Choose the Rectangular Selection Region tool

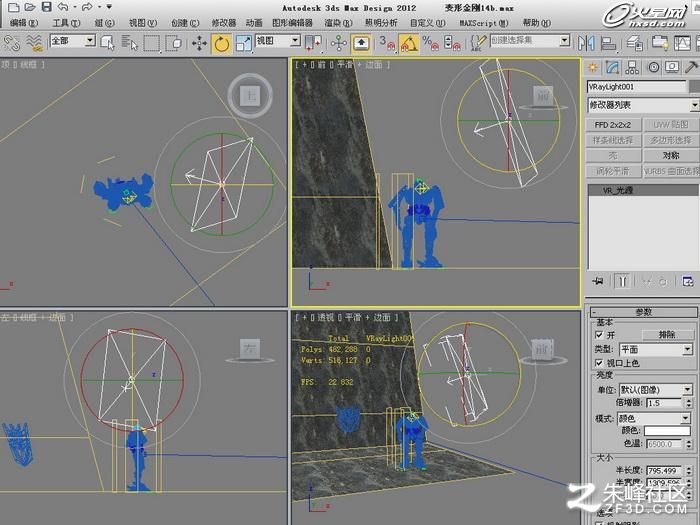[151, 43]
